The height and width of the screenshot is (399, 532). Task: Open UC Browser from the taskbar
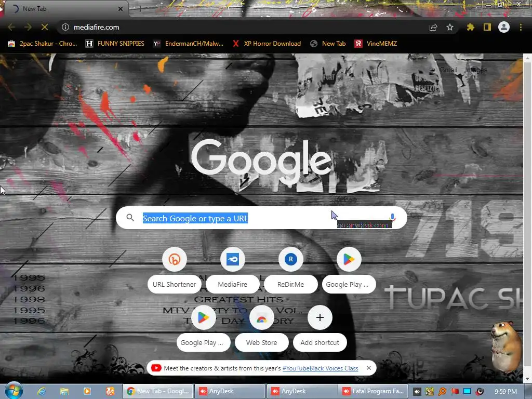click(110, 391)
